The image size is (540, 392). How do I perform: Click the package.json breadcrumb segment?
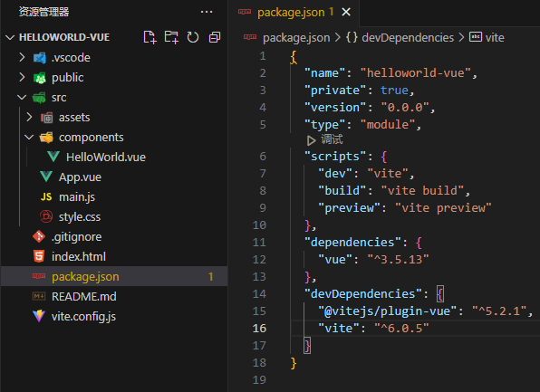[296, 37]
